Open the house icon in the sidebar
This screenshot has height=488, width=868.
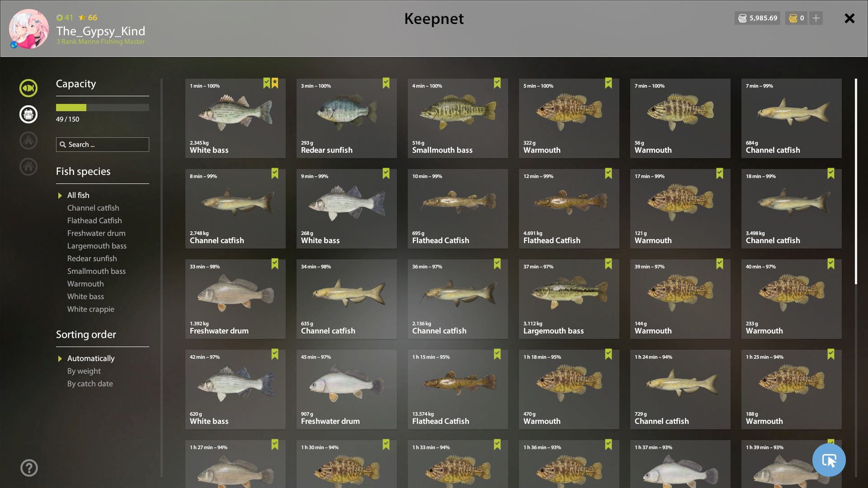click(x=28, y=167)
